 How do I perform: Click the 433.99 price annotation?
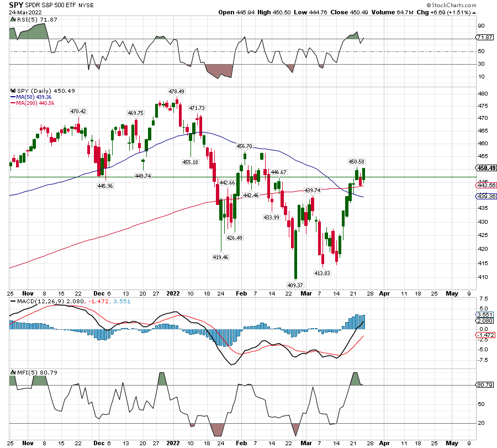[271, 217]
